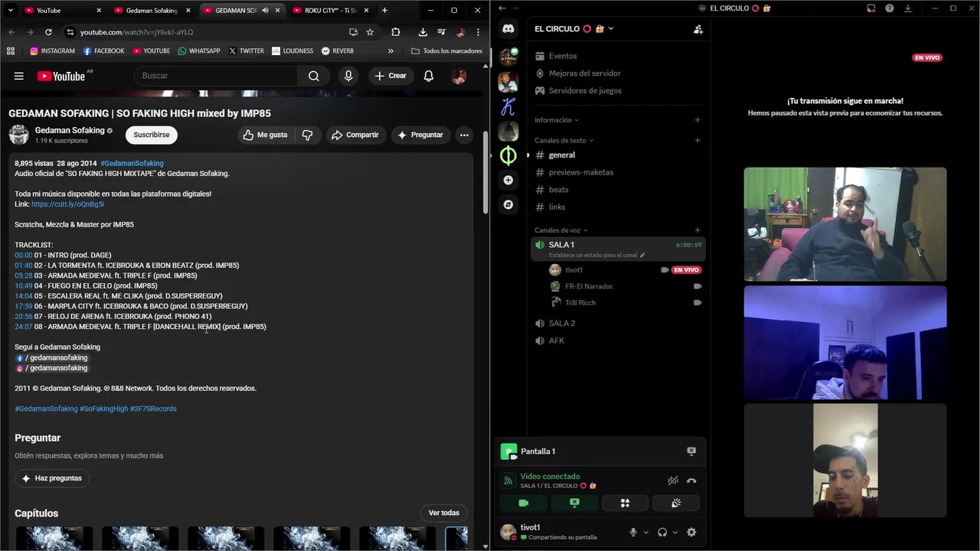Open YouTube hamburger guide menu

19,76
